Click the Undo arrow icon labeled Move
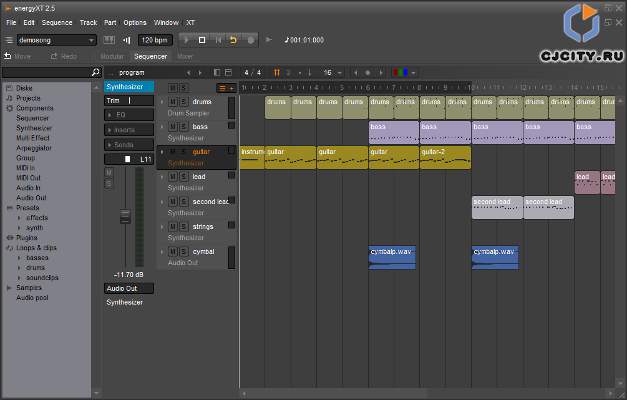This screenshot has height=400, width=627. click(8, 56)
